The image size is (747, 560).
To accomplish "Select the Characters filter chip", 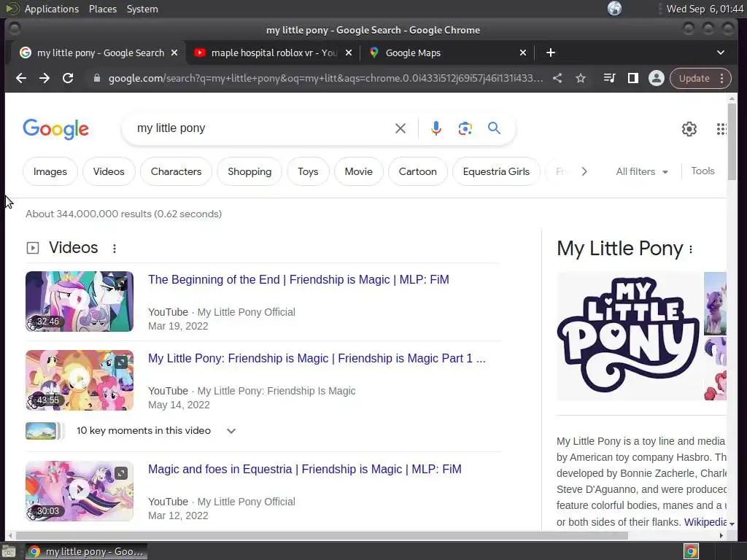I will pyautogui.click(x=176, y=171).
